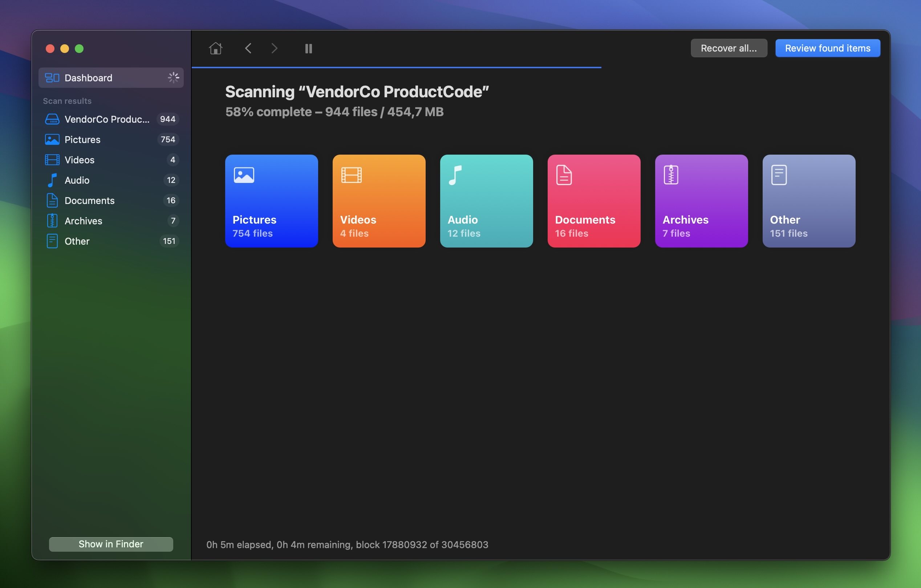Click the page icon on Documents card
The image size is (921, 588).
[x=564, y=175]
